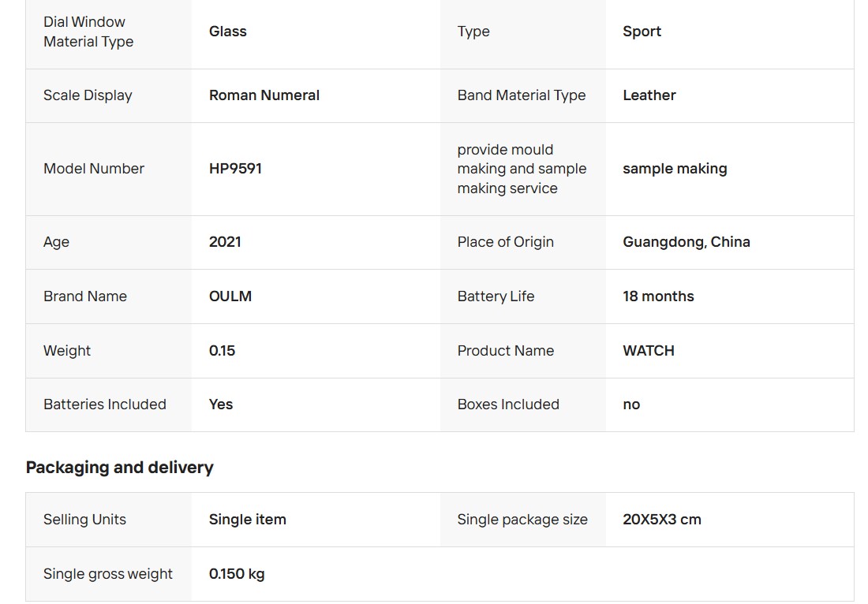Viewport: 868px width, 604px height.
Task: Select the Glass dial window value
Action: click(x=227, y=32)
